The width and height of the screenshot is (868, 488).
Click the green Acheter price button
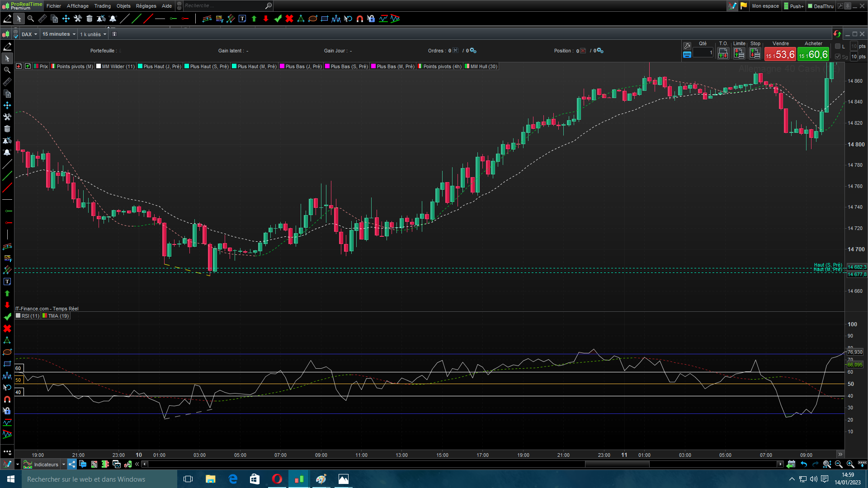click(x=813, y=55)
